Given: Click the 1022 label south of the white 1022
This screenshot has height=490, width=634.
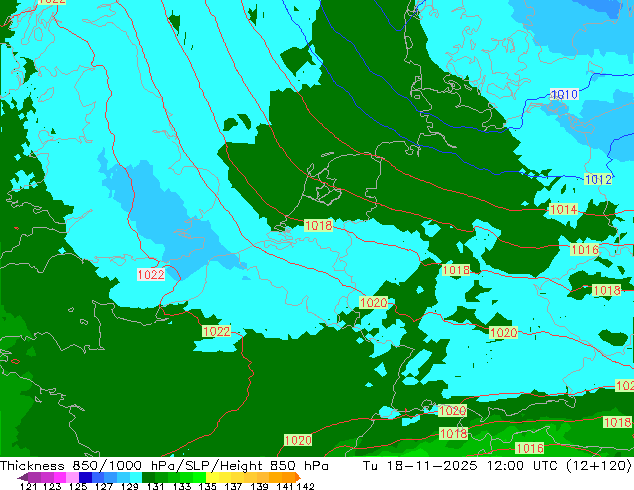Looking at the screenshot, I should (x=216, y=332).
